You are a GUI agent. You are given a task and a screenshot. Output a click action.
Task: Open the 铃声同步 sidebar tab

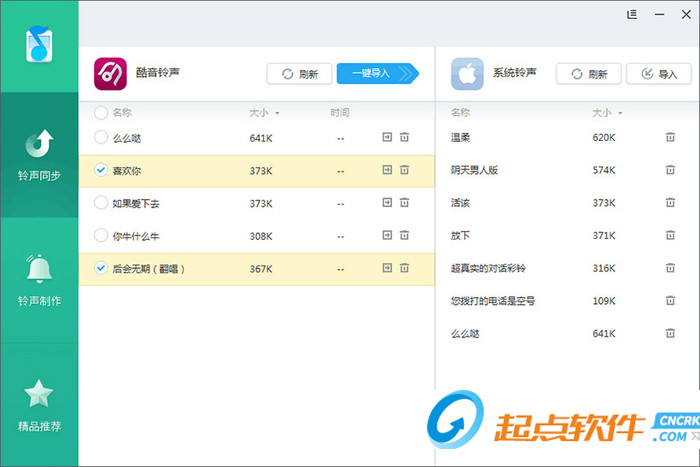tap(39, 155)
